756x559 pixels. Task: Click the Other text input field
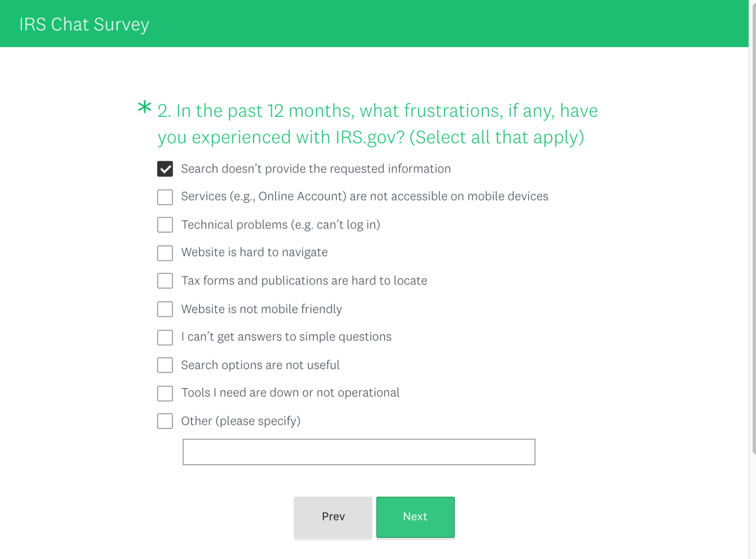pos(359,452)
